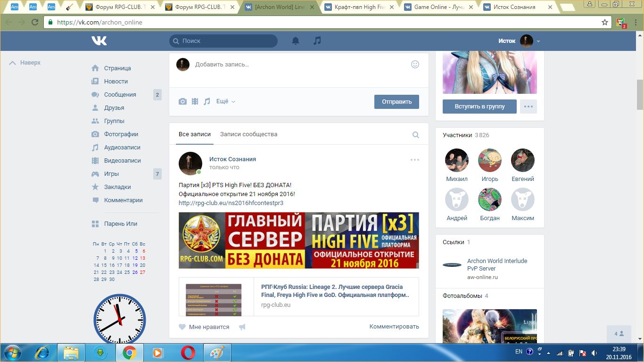Open rpg-club.eu link in post
644x362 pixels.
coord(231,203)
